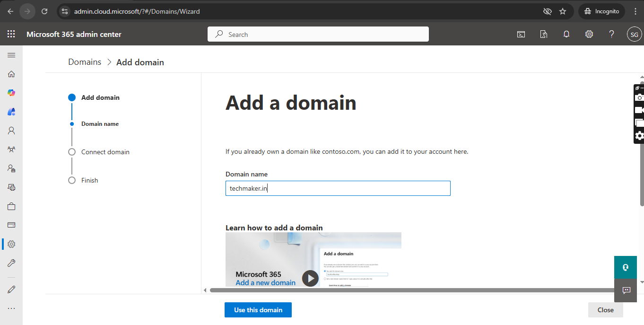644x325 pixels.
Task: Click the notifications bell icon
Action: coord(566,34)
